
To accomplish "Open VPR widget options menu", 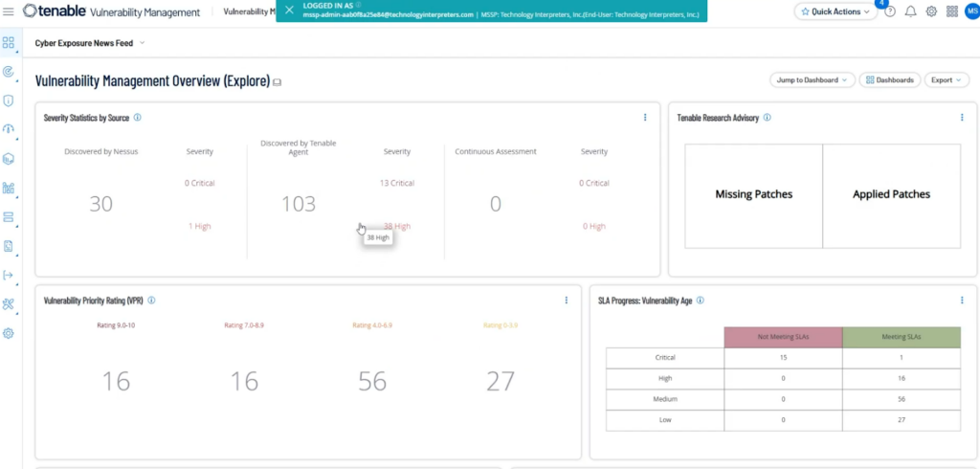I will pos(567,301).
